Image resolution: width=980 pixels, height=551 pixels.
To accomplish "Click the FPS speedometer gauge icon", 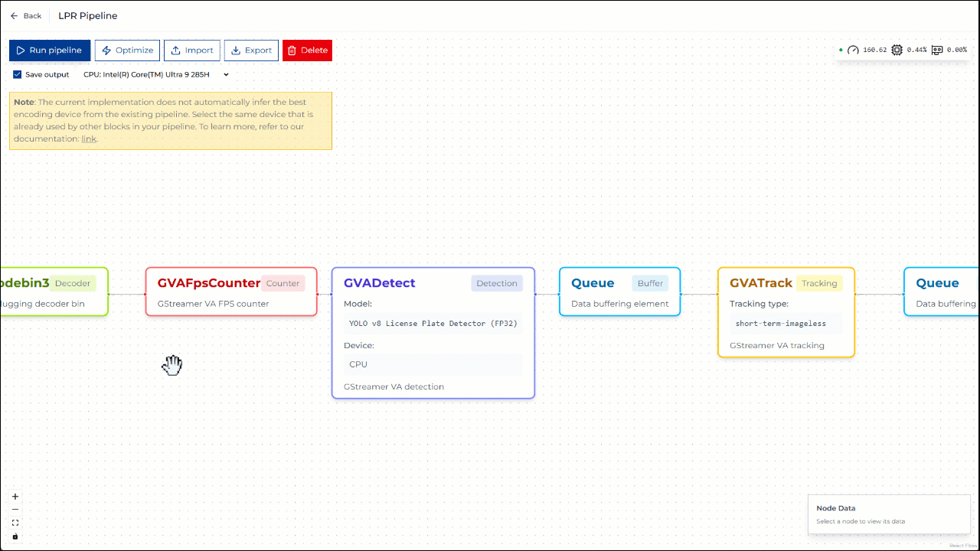I will (x=853, y=50).
